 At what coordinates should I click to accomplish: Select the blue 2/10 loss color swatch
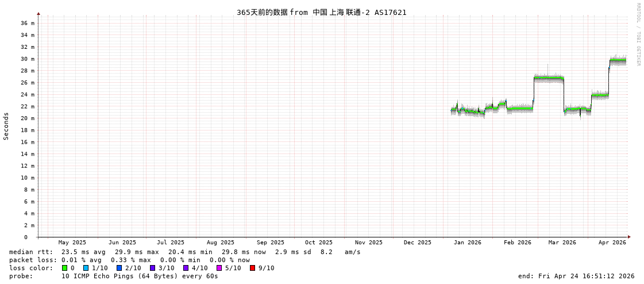119,268
